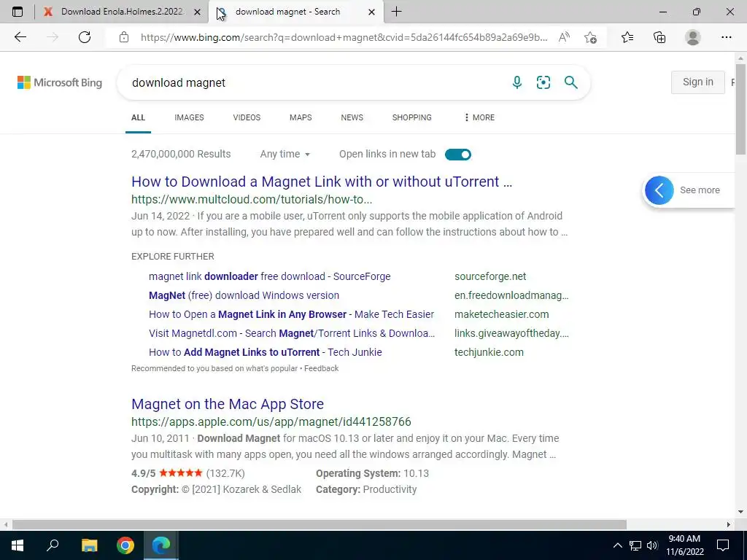This screenshot has height=560, width=747.
Task: Click the Sign in button
Action: (698, 82)
